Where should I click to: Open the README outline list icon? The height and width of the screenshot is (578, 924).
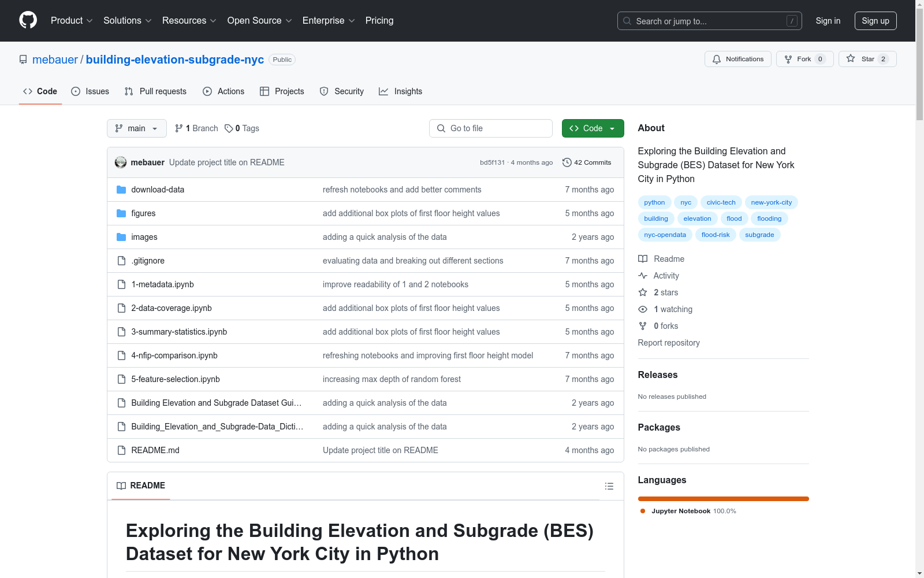click(x=609, y=486)
